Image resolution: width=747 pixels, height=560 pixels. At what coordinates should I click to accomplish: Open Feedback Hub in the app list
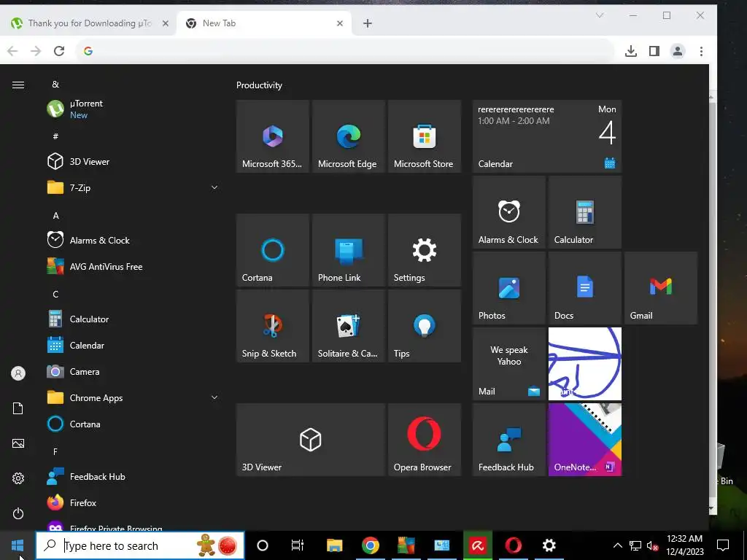tap(133, 477)
